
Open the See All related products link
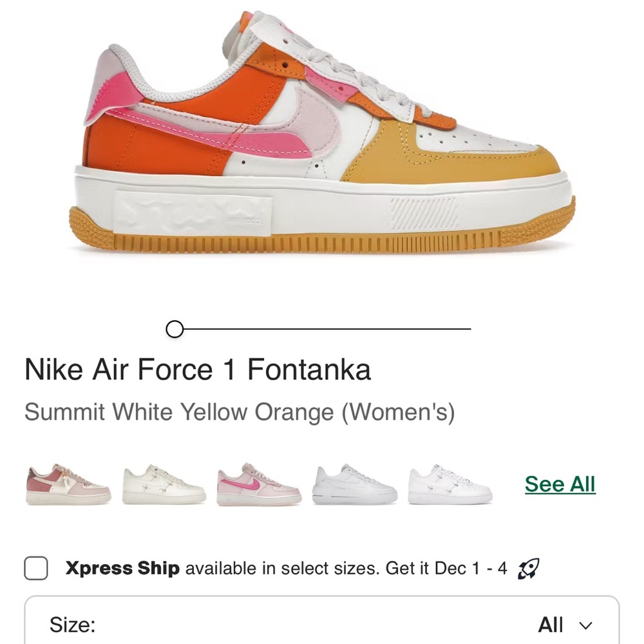pyautogui.click(x=560, y=484)
